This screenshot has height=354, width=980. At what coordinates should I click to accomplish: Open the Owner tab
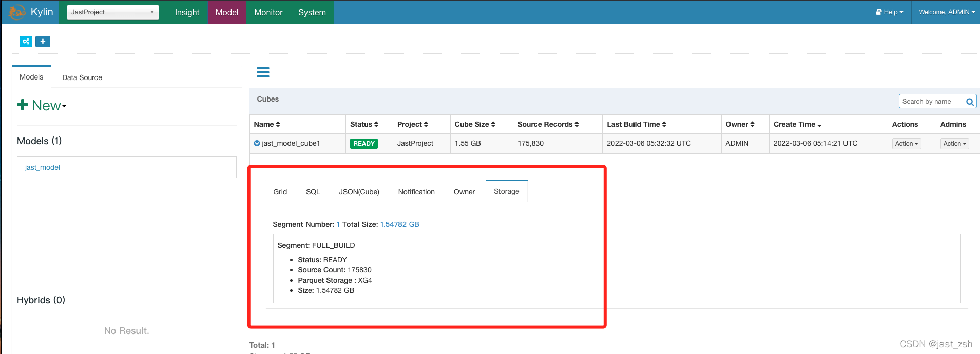coord(464,192)
